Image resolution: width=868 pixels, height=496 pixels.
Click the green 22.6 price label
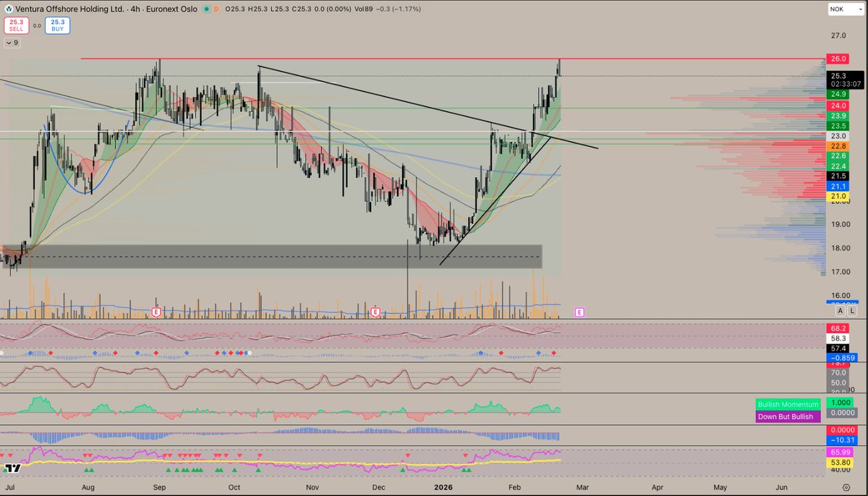838,156
